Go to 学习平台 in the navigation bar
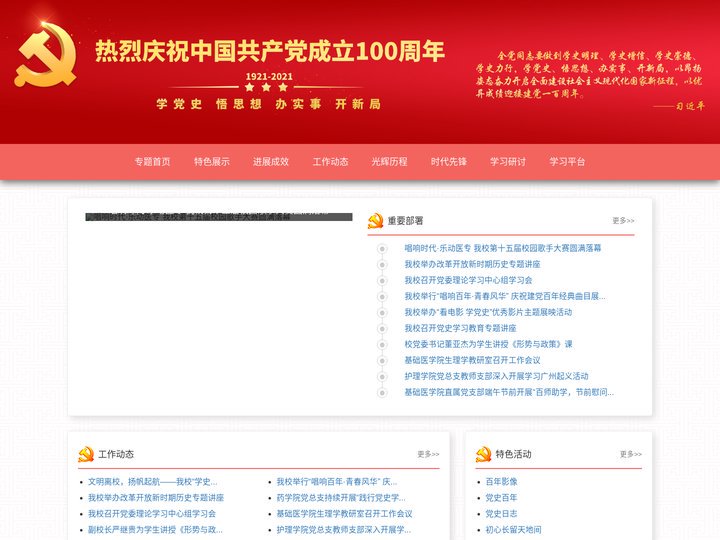The height and width of the screenshot is (540, 720). click(x=567, y=162)
